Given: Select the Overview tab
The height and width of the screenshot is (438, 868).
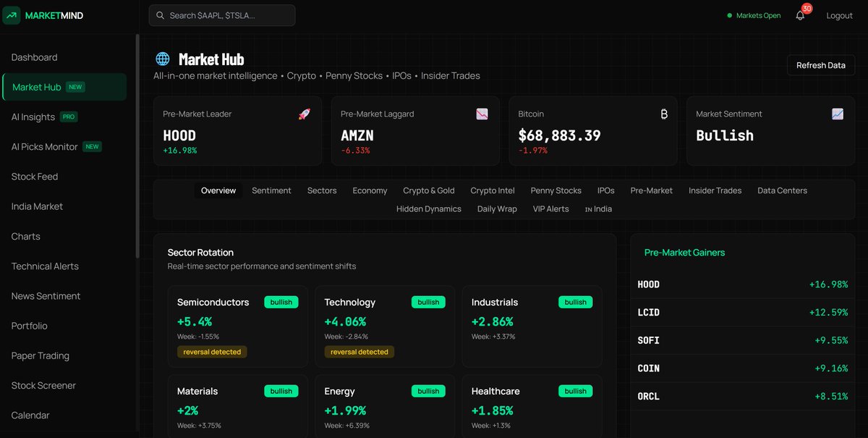Looking at the screenshot, I should (x=218, y=190).
